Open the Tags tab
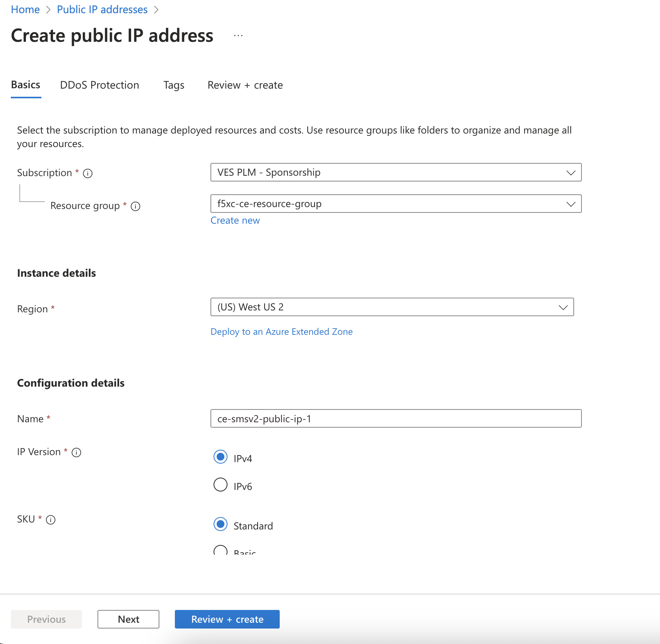 pyautogui.click(x=173, y=85)
